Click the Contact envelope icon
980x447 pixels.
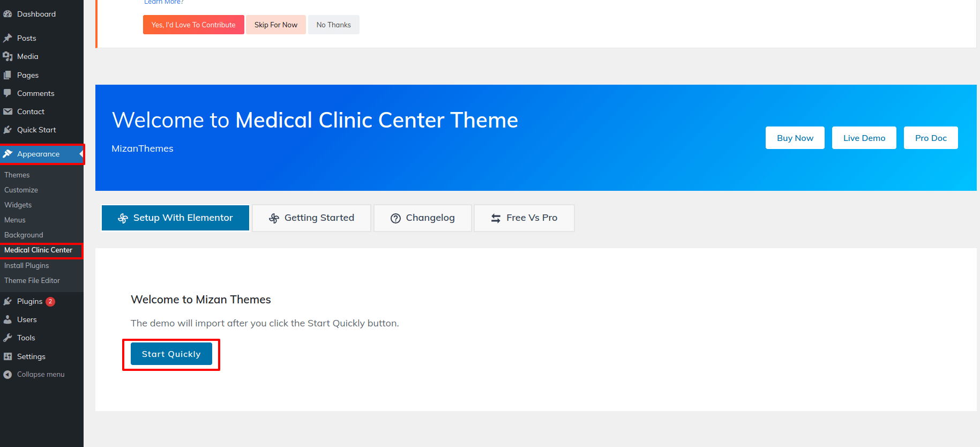point(8,111)
